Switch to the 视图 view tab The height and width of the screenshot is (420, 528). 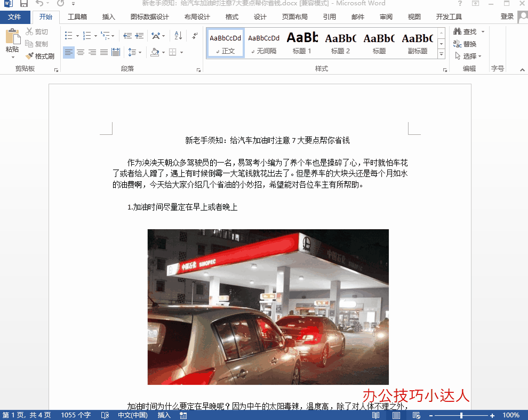[x=414, y=17]
